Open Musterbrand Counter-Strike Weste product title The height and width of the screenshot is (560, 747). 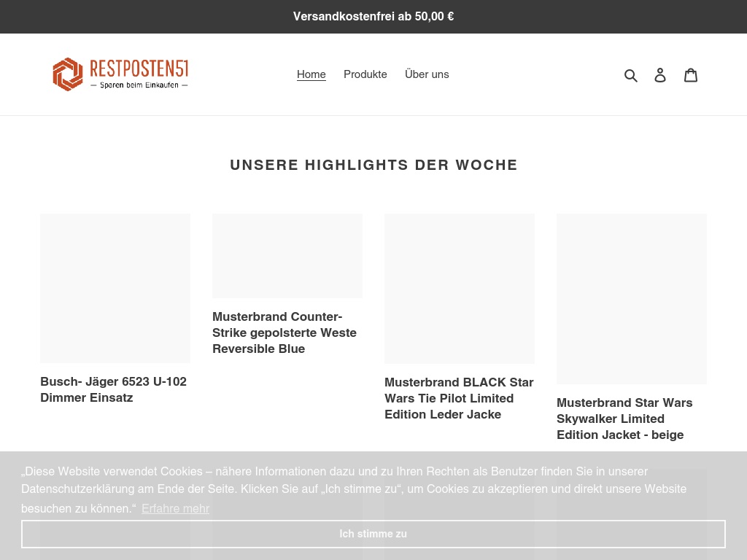285,332
